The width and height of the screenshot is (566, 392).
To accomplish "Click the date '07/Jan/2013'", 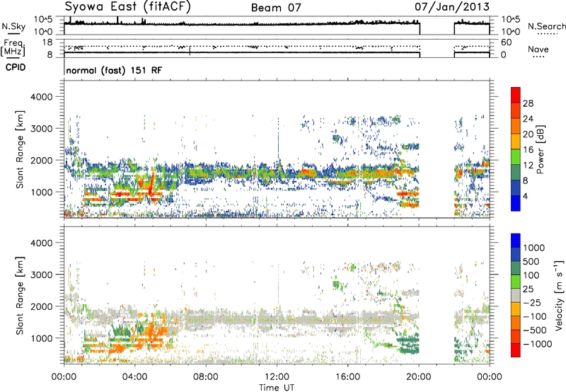I will [452, 6].
